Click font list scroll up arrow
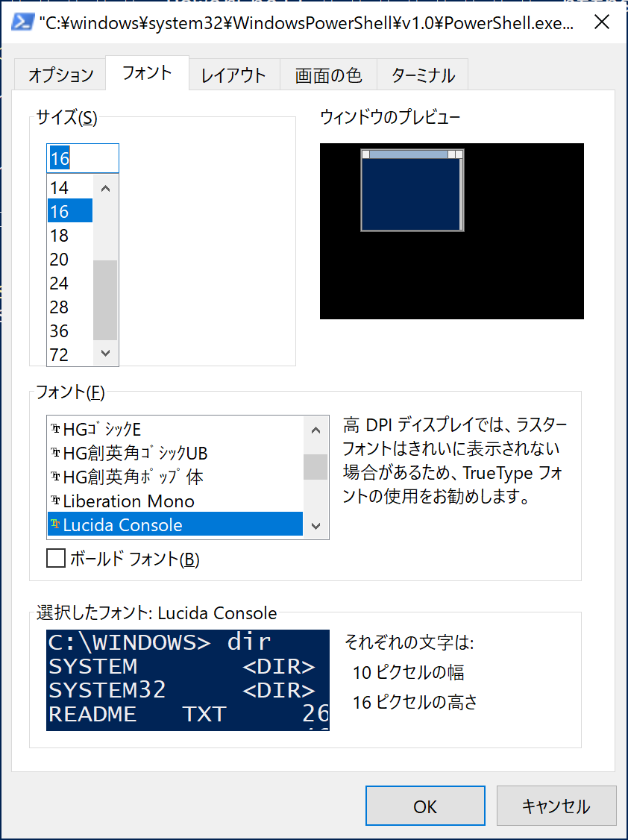Screen dimensions: 628x840 pyautogui.click(x=316, y=430)
